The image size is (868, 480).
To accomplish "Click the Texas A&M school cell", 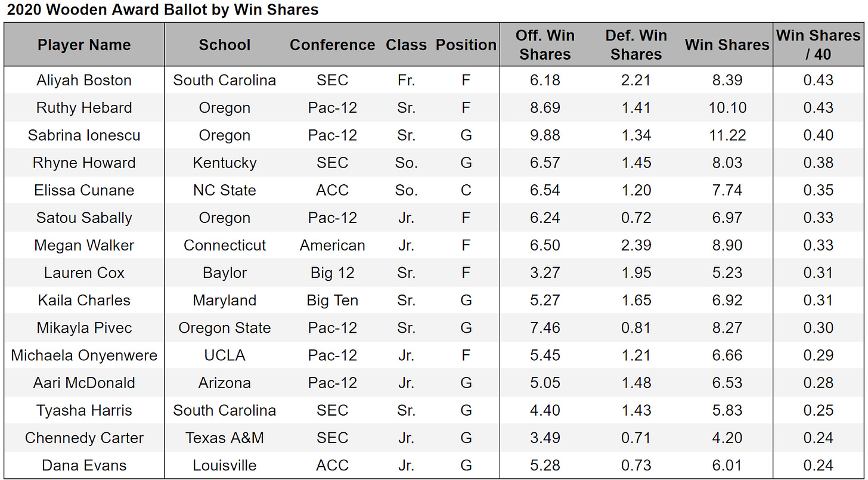I will [225, 438].
